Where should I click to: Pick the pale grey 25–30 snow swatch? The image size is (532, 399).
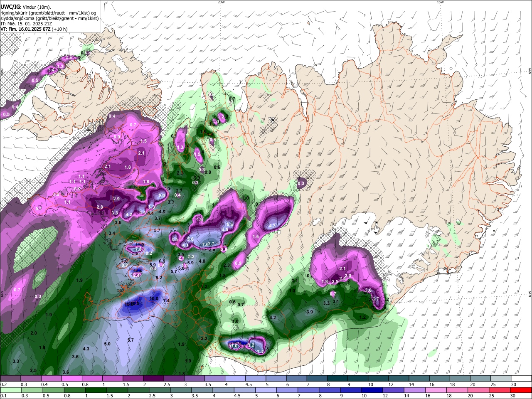click(x=501, y=379)
